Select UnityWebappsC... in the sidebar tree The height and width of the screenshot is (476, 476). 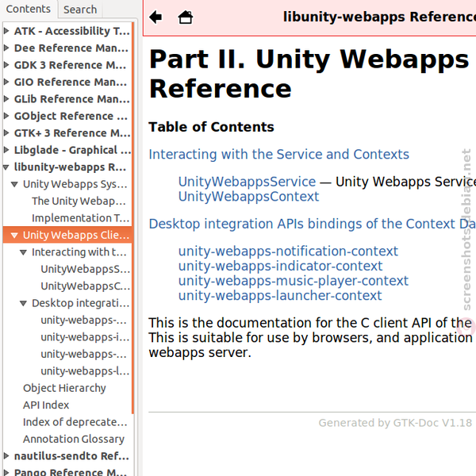tap(86, 286)
